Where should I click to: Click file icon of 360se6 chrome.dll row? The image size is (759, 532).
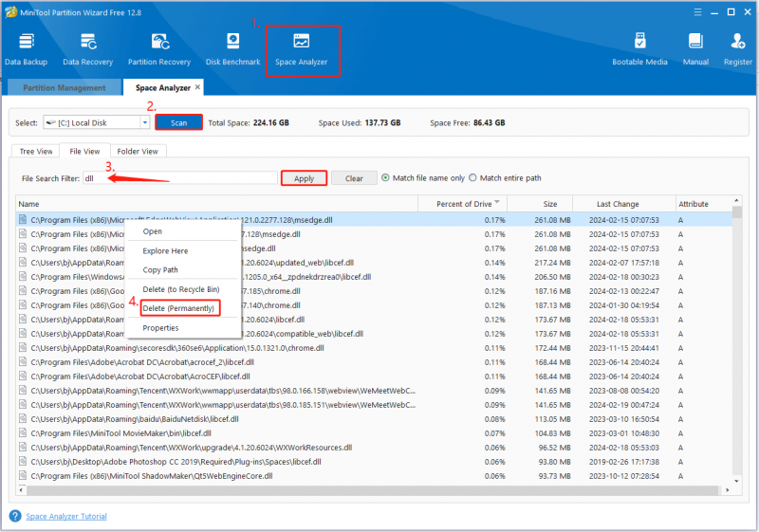point(23,348)
